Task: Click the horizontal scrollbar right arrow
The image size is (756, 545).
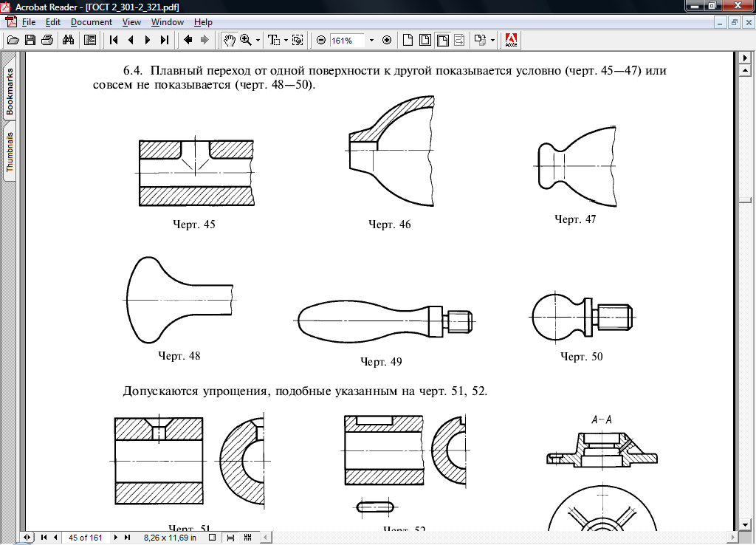Action: [732, 537]
